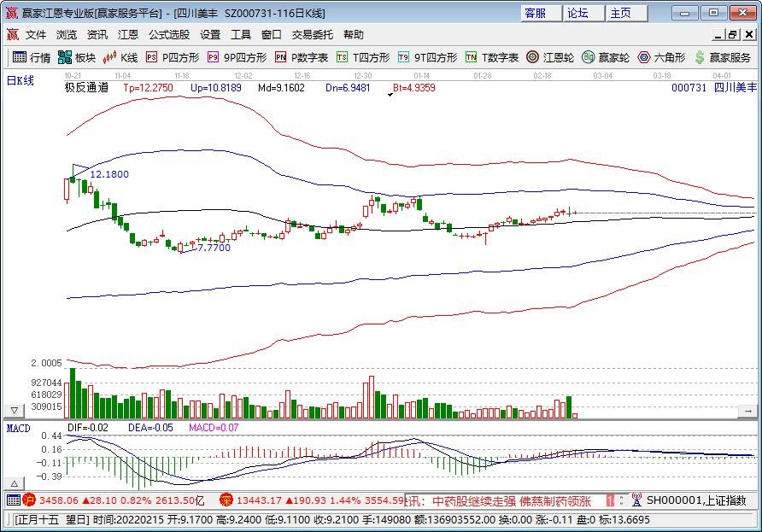This screenshot has height=532, width=762.
Task: Open the T数字表 tool
Action: 492,57
